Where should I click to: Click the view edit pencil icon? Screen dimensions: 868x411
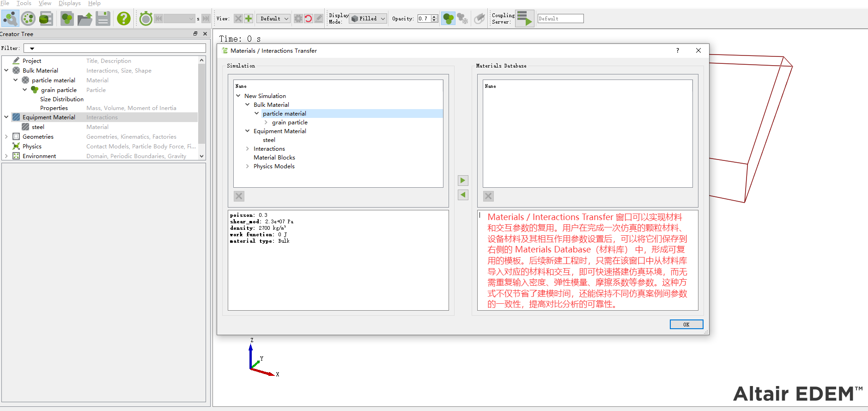[x=319, y=18]
